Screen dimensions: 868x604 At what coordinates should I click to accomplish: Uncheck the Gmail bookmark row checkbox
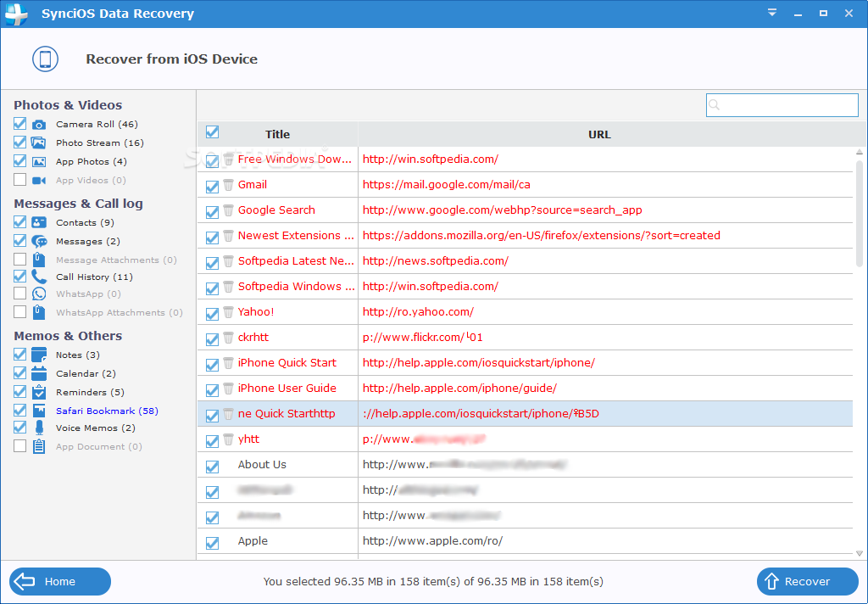(x=212, y=187)
